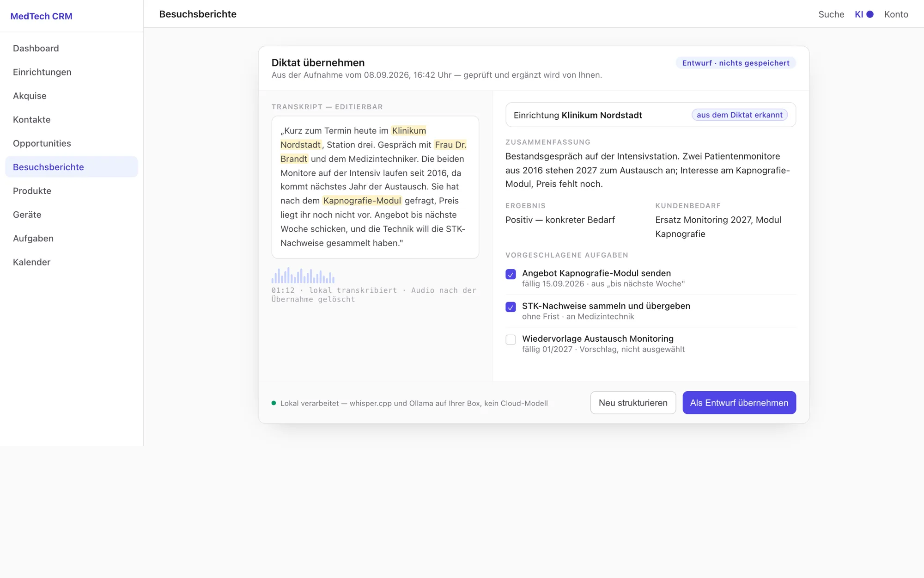This screenshot has width=924, height=578.
Task: Click the 'aus dem Diktat erkannt' badge
Action: [x=739, y=115]
